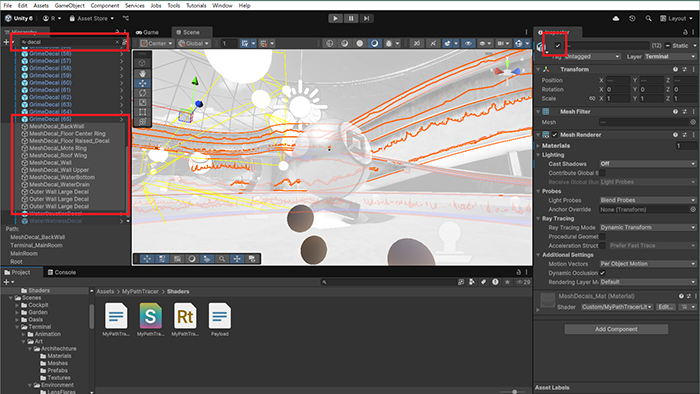700x394 pixels.
Task: Open the Asset Store button
Action: pos(92,18)
